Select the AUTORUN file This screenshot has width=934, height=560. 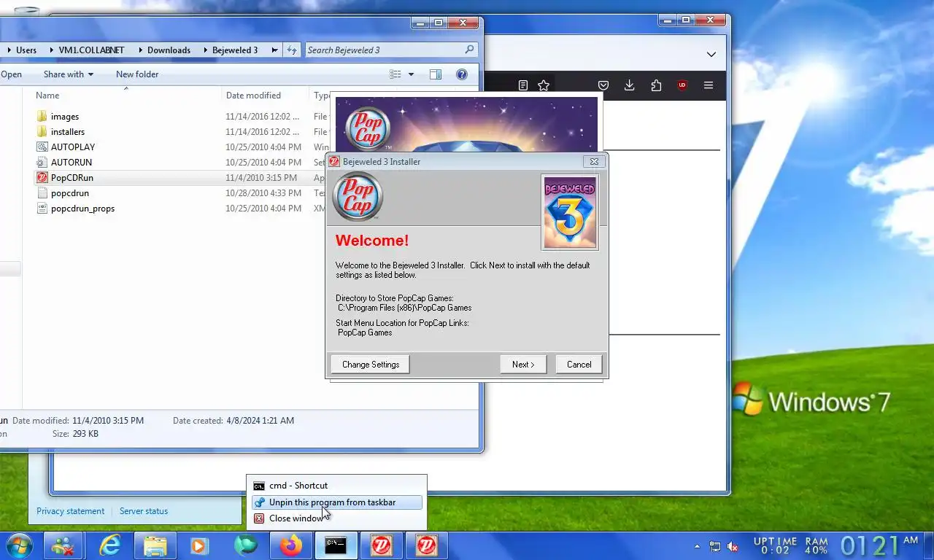point(72,163)
